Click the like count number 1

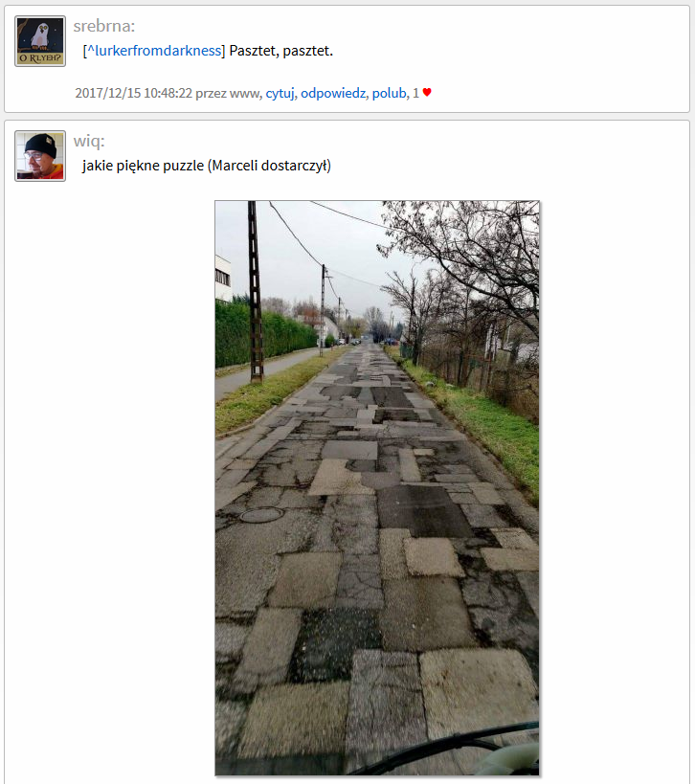415,93
